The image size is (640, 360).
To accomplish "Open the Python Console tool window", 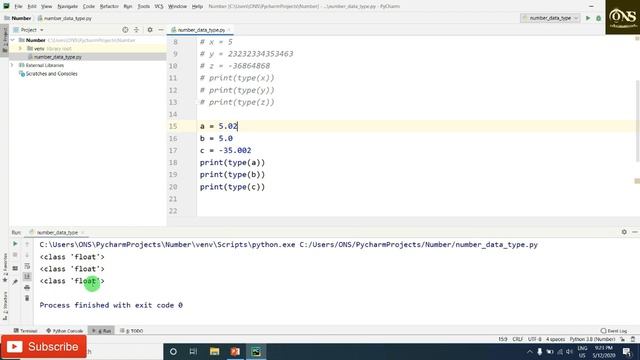I will point(64,331).
